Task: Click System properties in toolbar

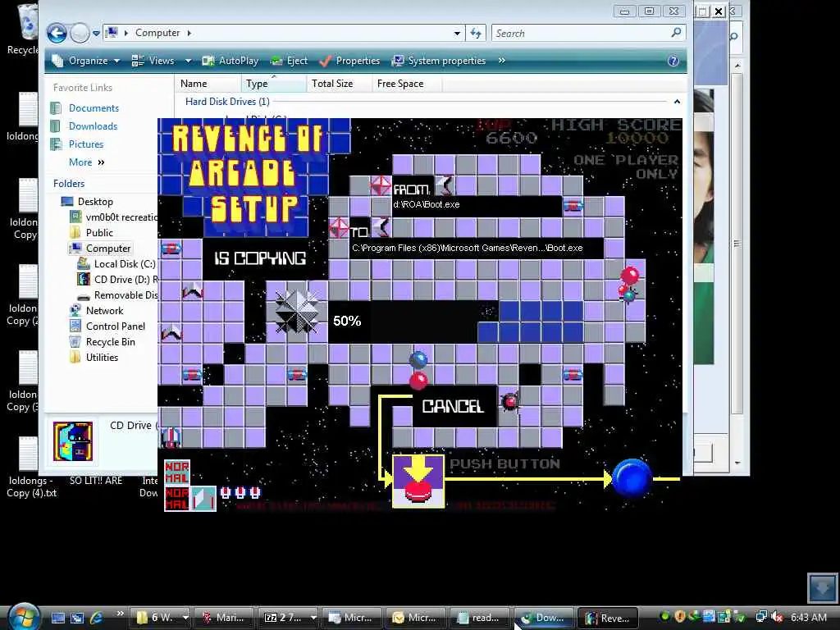Action: click(439, 61)
